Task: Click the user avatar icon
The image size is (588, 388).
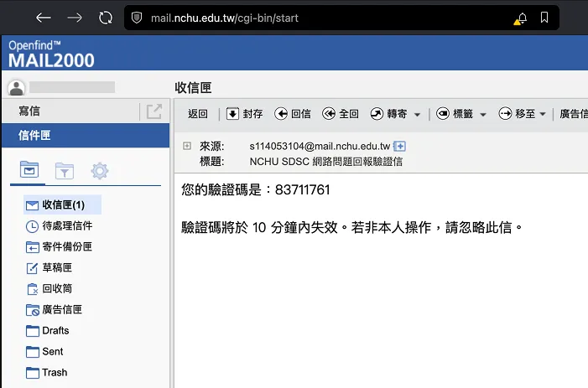Action: tap(17, 88)
